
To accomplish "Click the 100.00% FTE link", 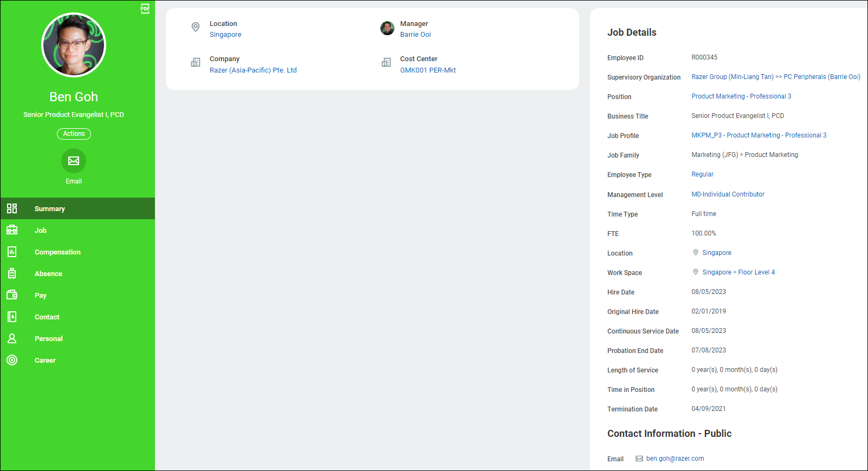I will click(704, 233).
